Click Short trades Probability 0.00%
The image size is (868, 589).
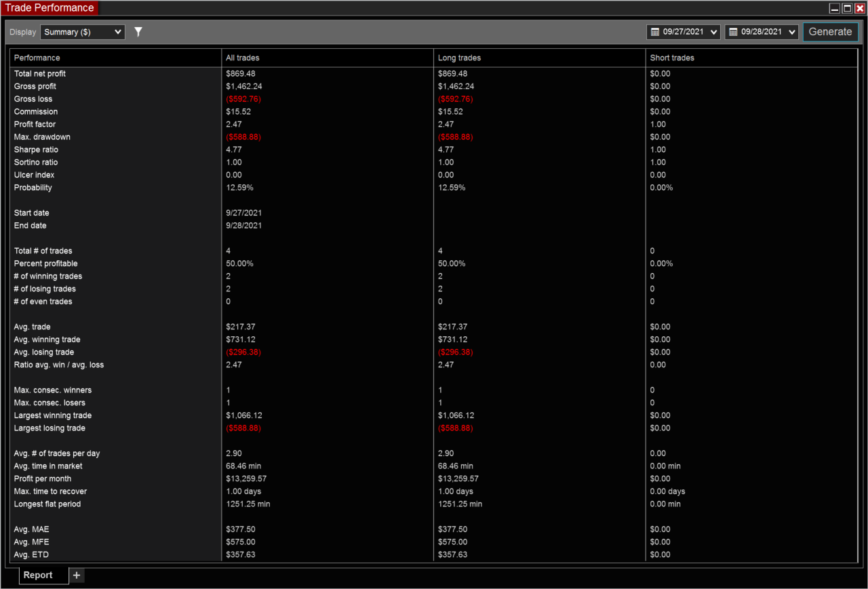click(662, 187)
